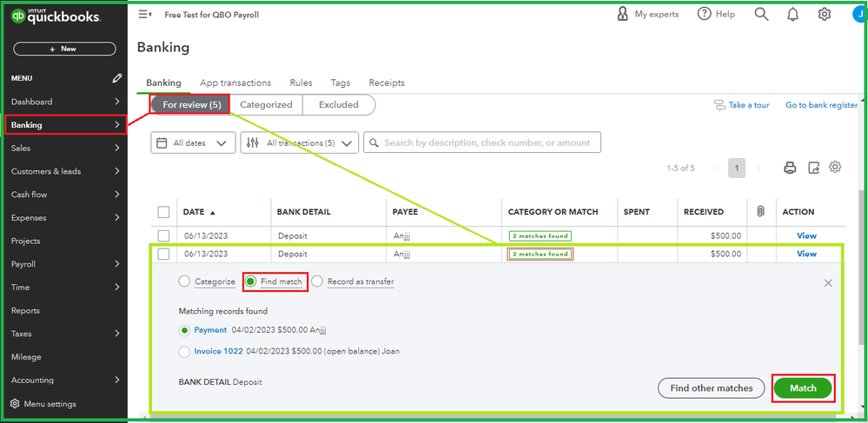Select the Categorized tab
The width and height of the screenshot is (868, 423).
[266, 104]
